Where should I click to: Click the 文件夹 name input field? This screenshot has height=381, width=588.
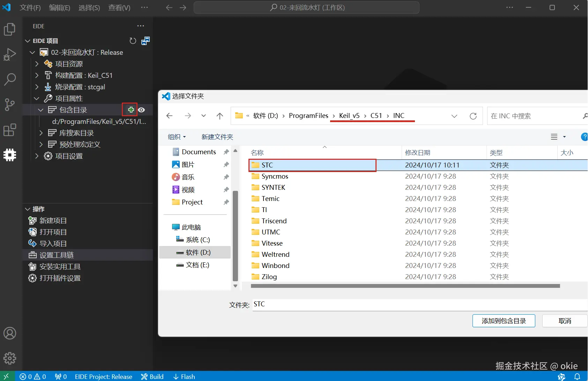420,304
